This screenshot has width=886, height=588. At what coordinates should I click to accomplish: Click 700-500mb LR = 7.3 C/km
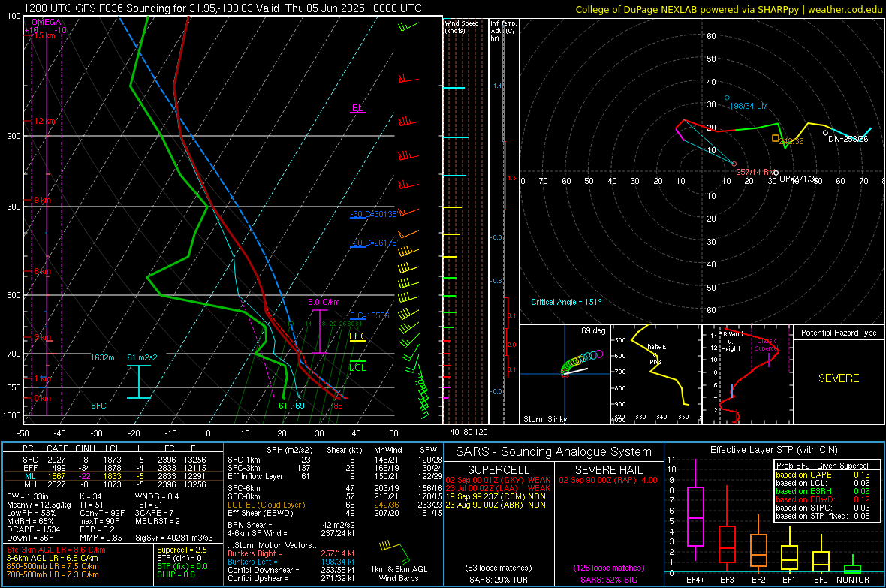tap(53, 574)
